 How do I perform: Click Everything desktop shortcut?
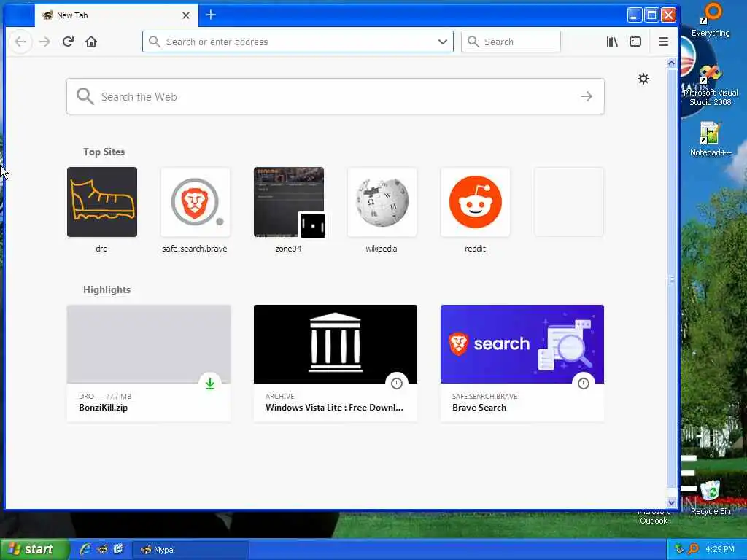click(711, 20)
